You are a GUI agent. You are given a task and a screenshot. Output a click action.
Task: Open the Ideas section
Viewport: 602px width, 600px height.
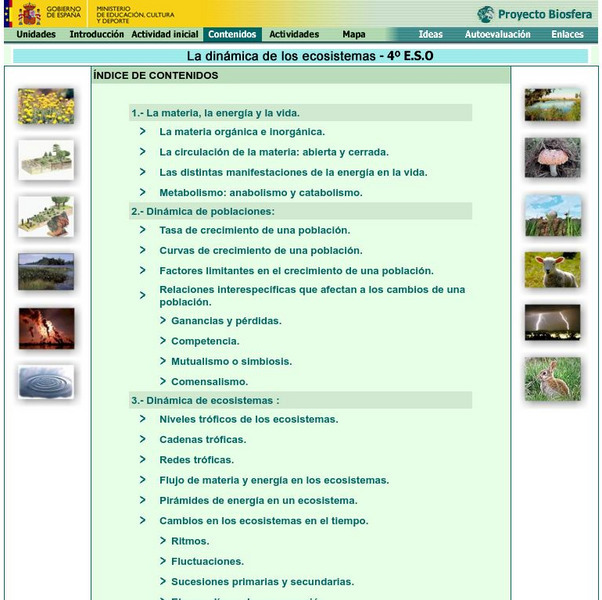430,35
